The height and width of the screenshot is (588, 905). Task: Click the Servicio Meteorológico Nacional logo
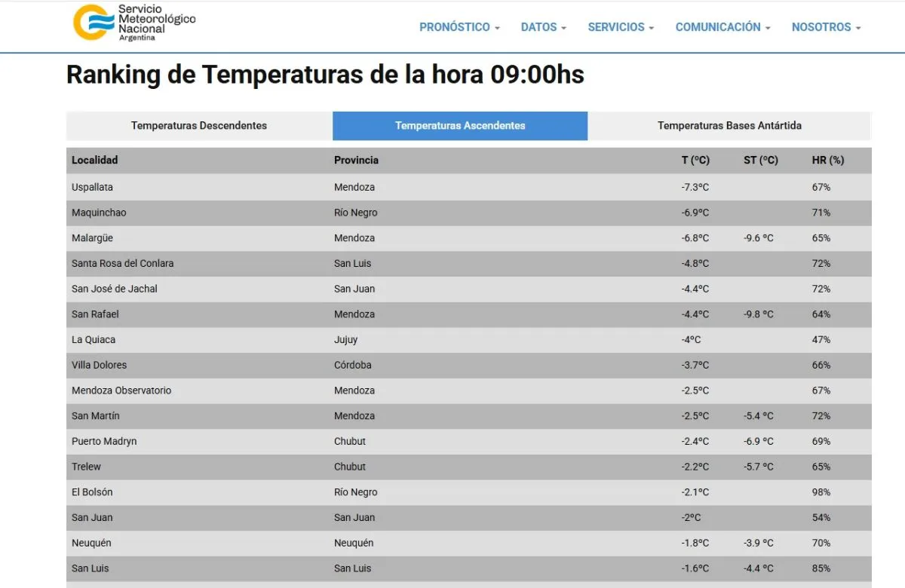click(x=133, y=23)
